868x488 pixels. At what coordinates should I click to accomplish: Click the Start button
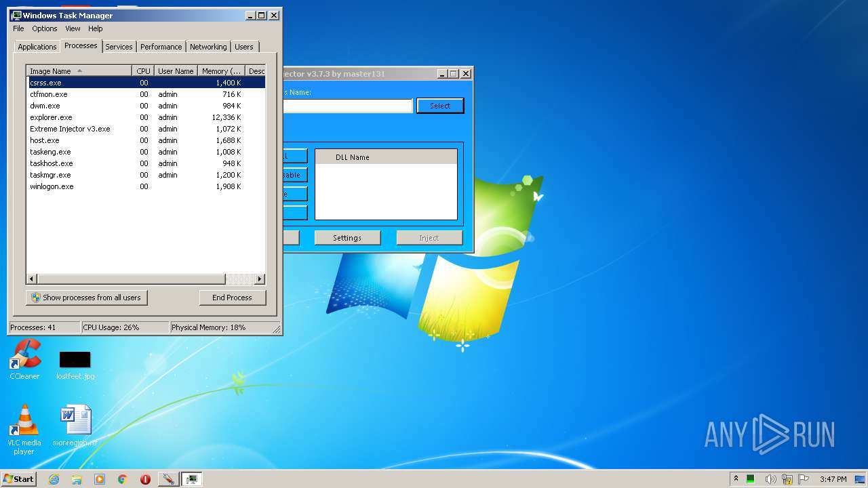click(18, 479)
